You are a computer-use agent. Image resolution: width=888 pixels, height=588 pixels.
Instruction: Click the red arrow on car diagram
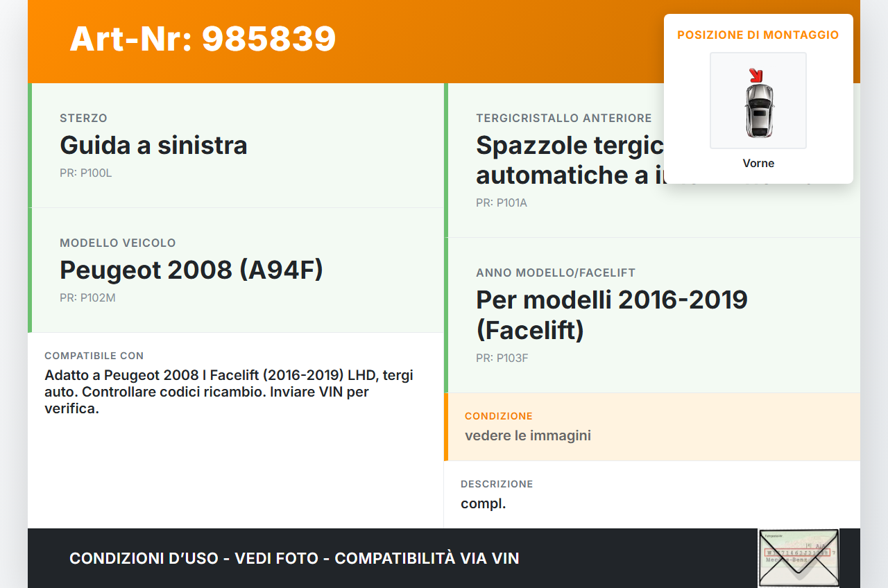pos(755,75)
